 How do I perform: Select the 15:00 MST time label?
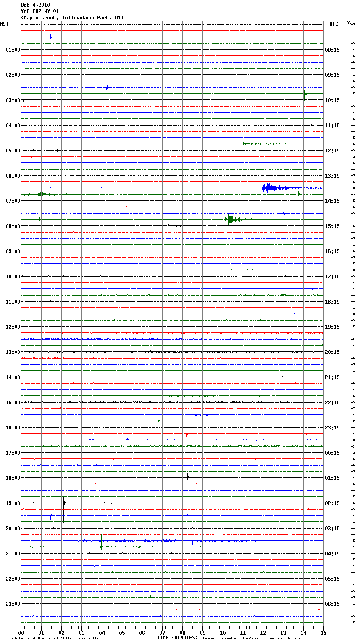pyautogui.click(x=13, y=403)
